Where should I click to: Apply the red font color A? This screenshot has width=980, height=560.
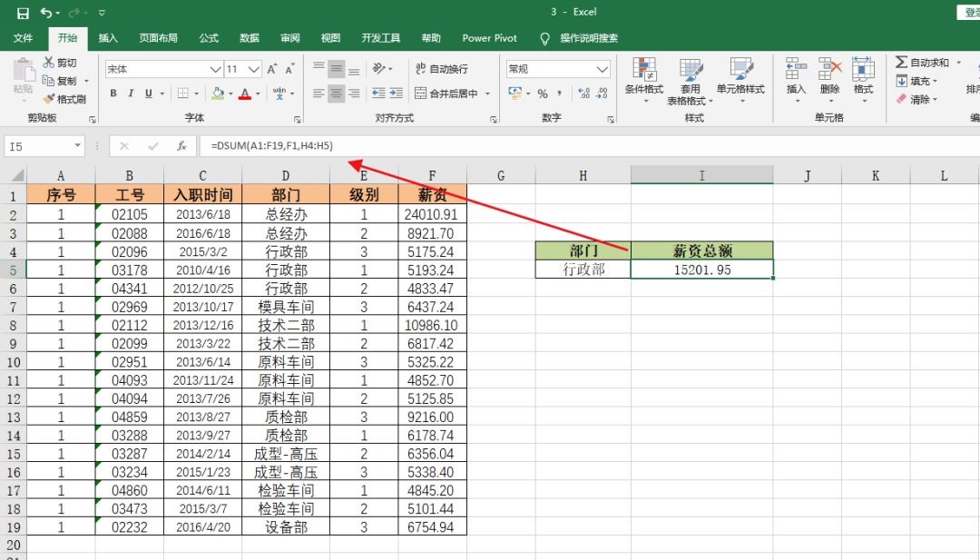click(245, 93)
